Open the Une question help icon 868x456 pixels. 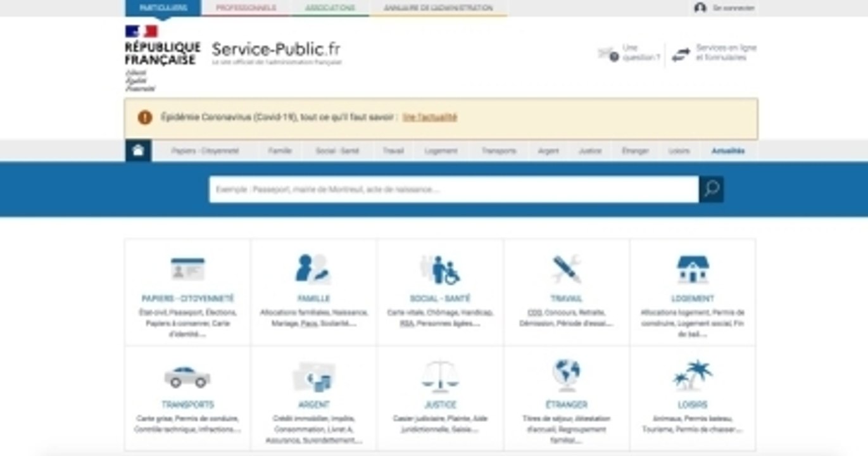608,54
